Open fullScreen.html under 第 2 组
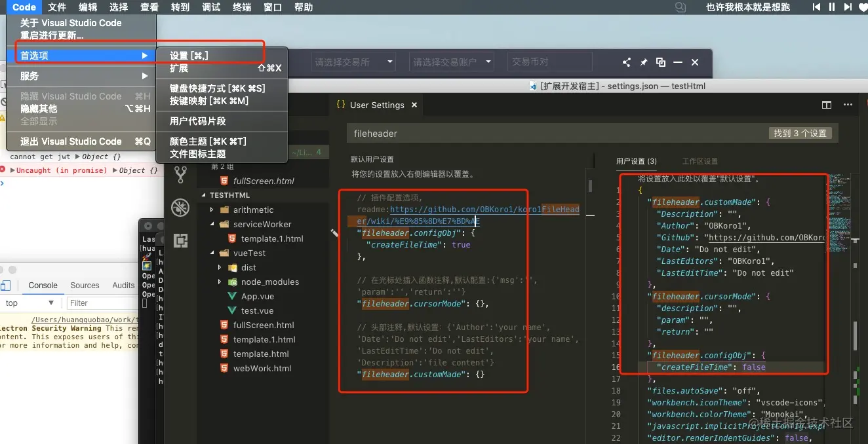The width and height of the screenshot is (868, 444). pos(263,181)
